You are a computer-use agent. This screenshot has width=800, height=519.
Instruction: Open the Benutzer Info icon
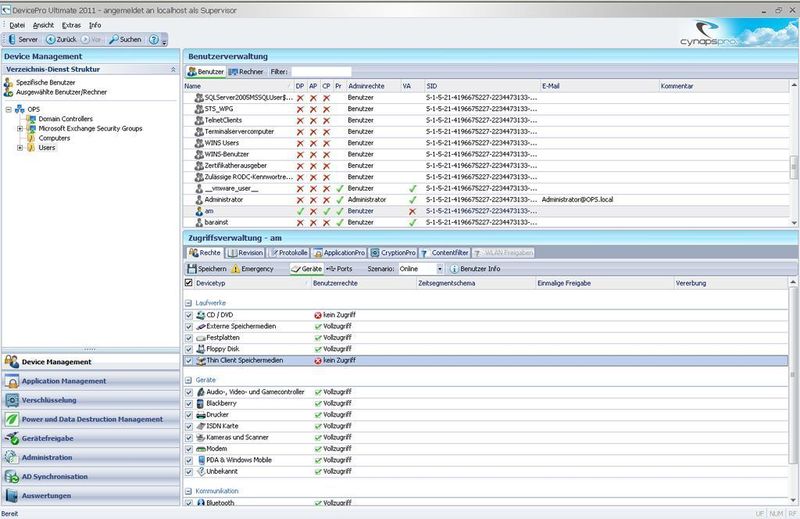[x=454, y=269]
